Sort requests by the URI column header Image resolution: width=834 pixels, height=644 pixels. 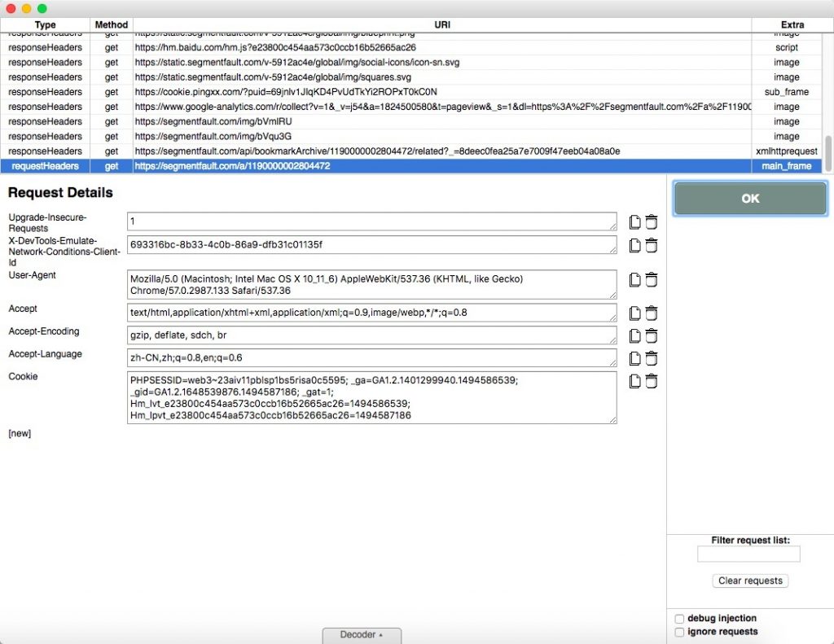coord(441,25)
